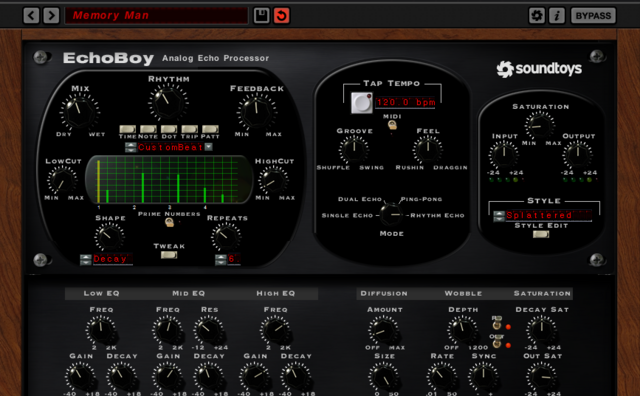Screen dimensions: 640x396
Task: Click the Low EQ Gain knob
Action: click(x=80, y=376)
